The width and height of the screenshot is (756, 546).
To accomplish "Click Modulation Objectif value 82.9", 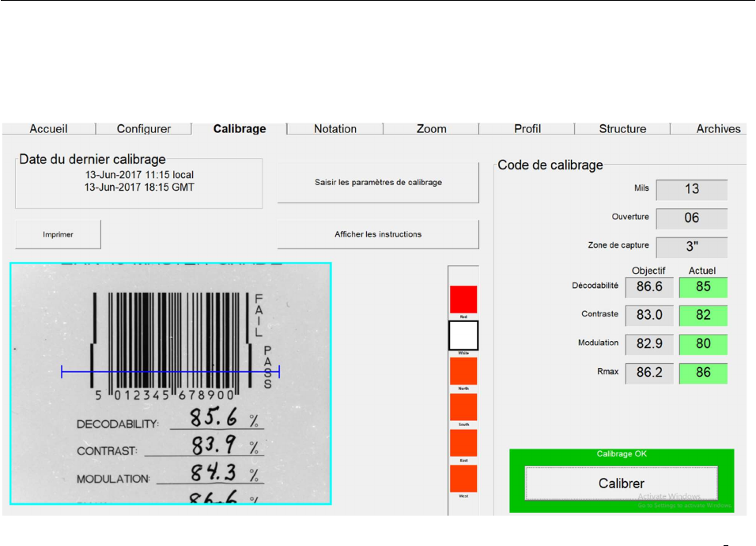I will (x=649, y=344).
